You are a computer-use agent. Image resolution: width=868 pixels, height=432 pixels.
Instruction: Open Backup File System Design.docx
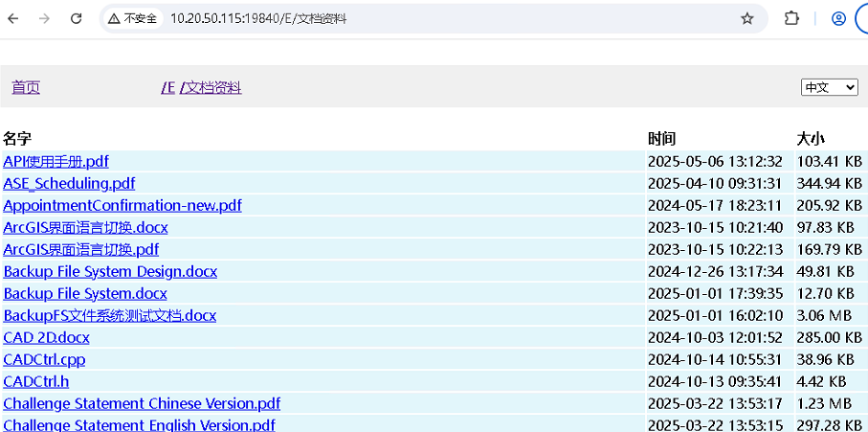pyautogui.click(x=110, y=272)
